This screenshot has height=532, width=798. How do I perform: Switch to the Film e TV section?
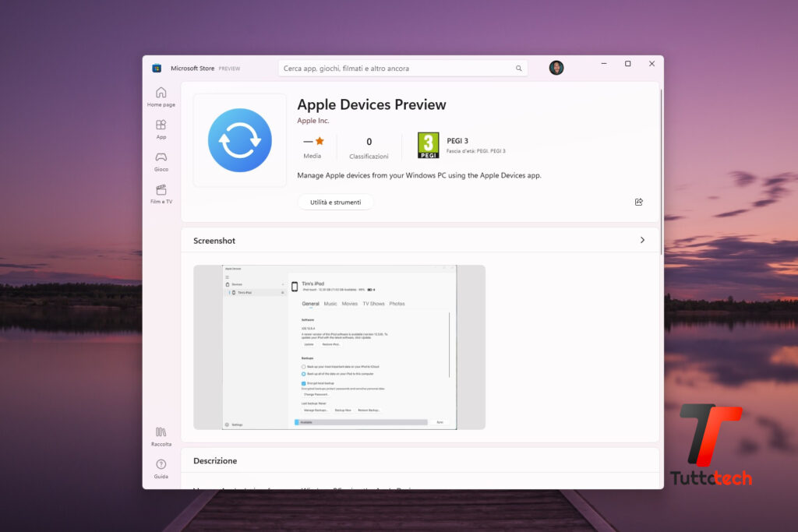(161, 192)
